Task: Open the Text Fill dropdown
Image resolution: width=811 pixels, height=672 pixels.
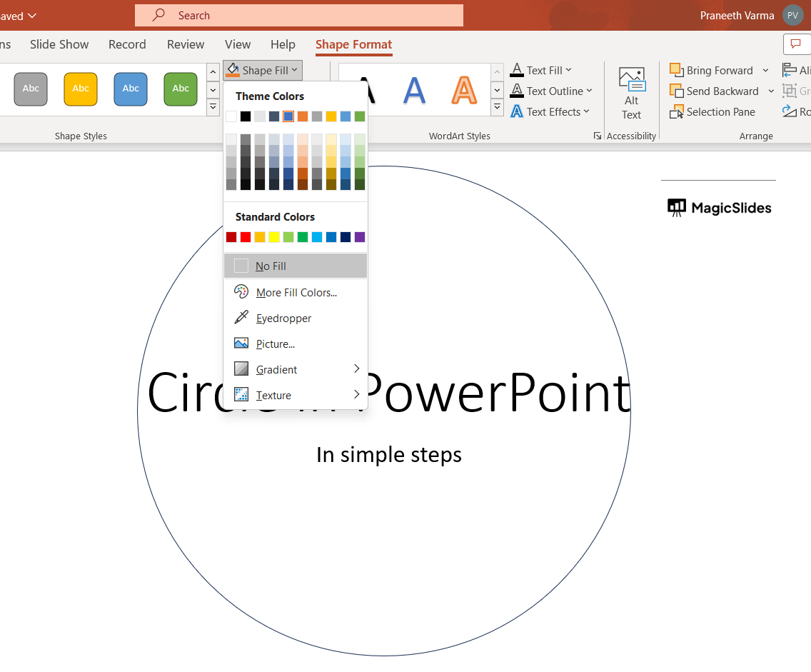Action: coord(569,70)
